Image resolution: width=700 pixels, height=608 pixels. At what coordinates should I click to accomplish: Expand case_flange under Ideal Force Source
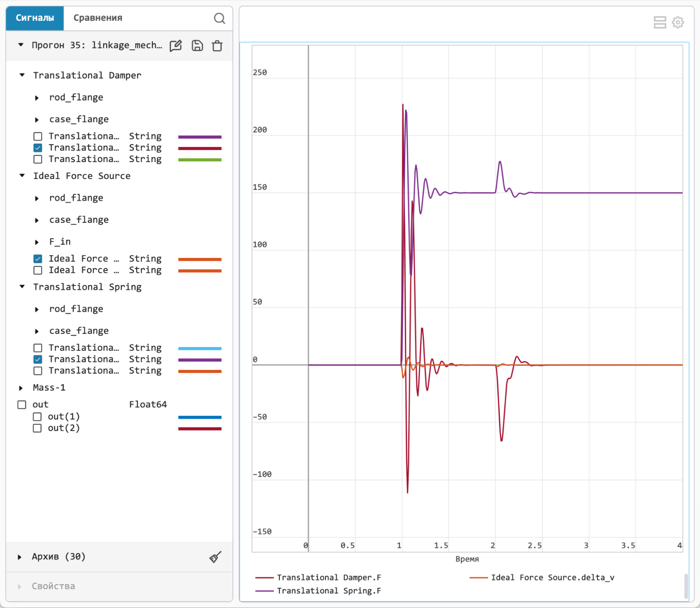(37, 220)
